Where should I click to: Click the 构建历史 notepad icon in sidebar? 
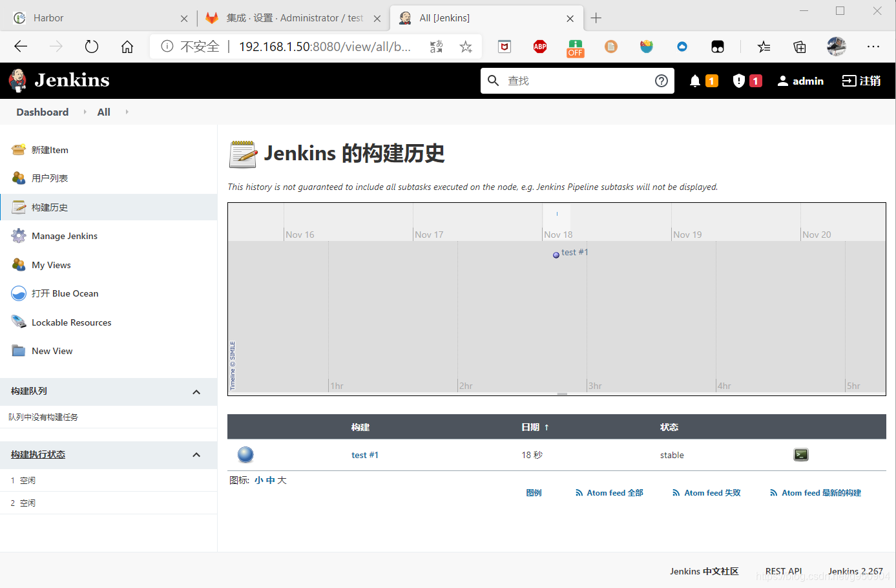[x=19, y=207]
